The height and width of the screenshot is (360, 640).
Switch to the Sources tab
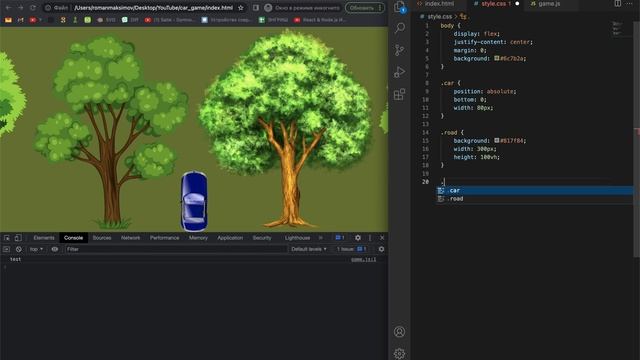point(102,238)
